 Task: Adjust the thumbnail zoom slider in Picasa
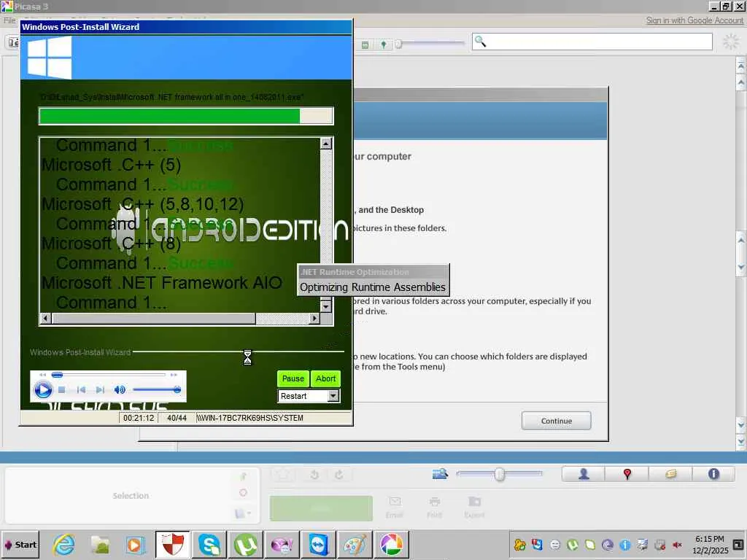pos(500,474)
